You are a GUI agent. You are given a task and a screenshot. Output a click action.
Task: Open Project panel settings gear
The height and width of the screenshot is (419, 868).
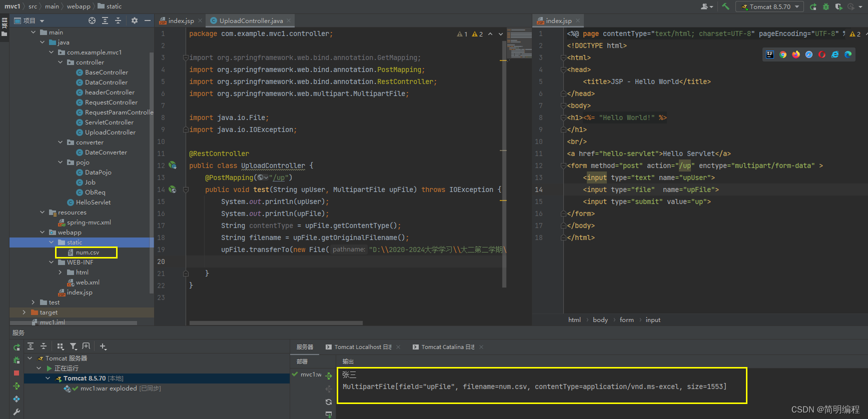(x=134, y=20)
